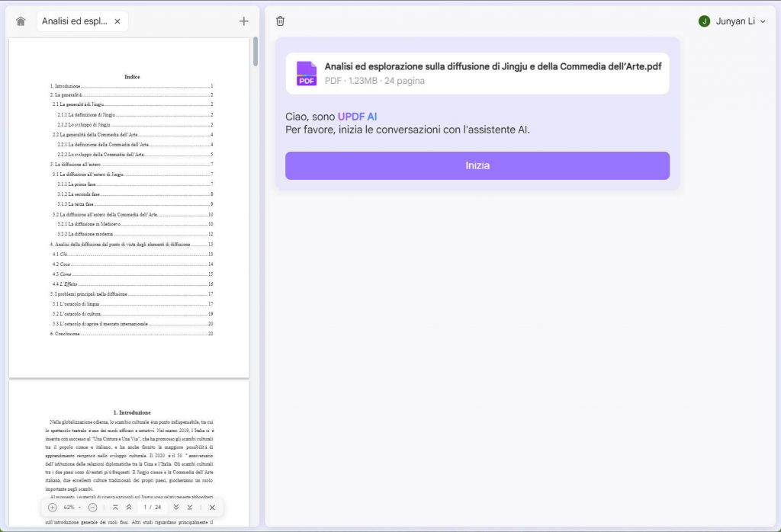
Task: Click the trash icon to delete the conversation
Action: tap(280, 21)
